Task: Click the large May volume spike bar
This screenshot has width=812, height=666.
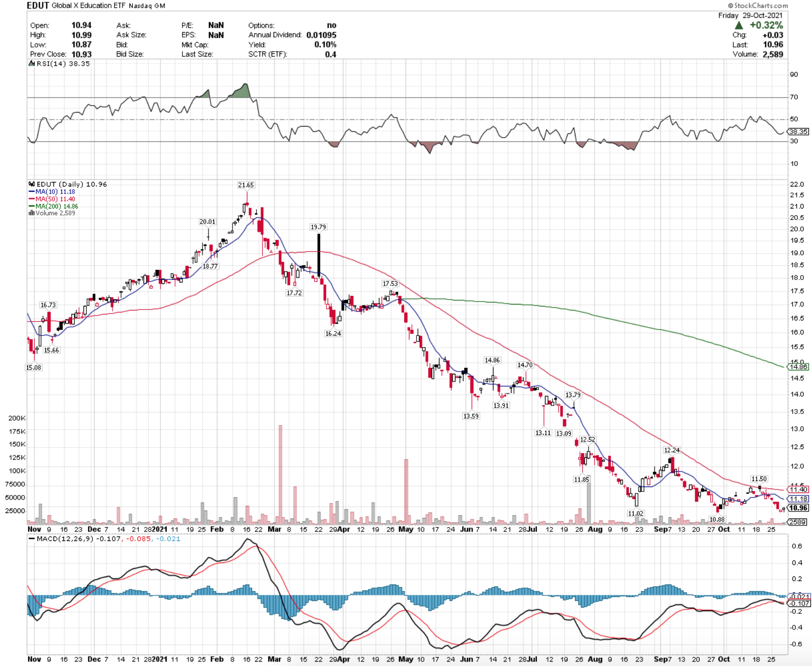Action: [x=406, y=491]
